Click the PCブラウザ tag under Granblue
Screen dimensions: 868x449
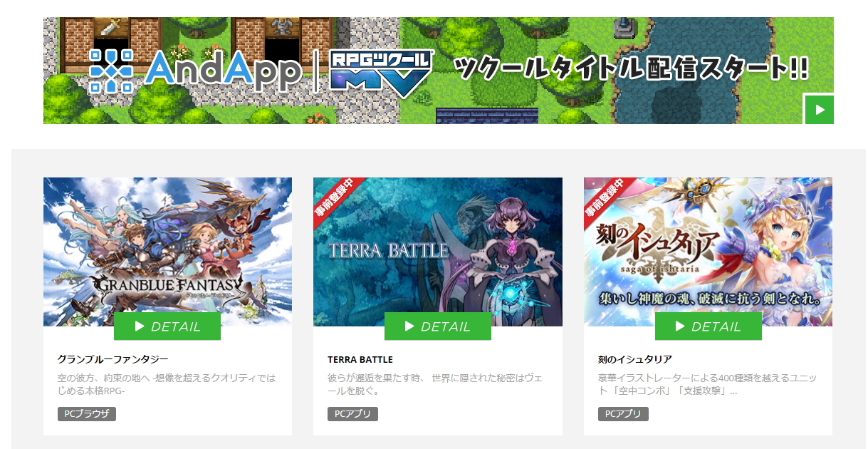pyautogui.click(x=87, y=414)
